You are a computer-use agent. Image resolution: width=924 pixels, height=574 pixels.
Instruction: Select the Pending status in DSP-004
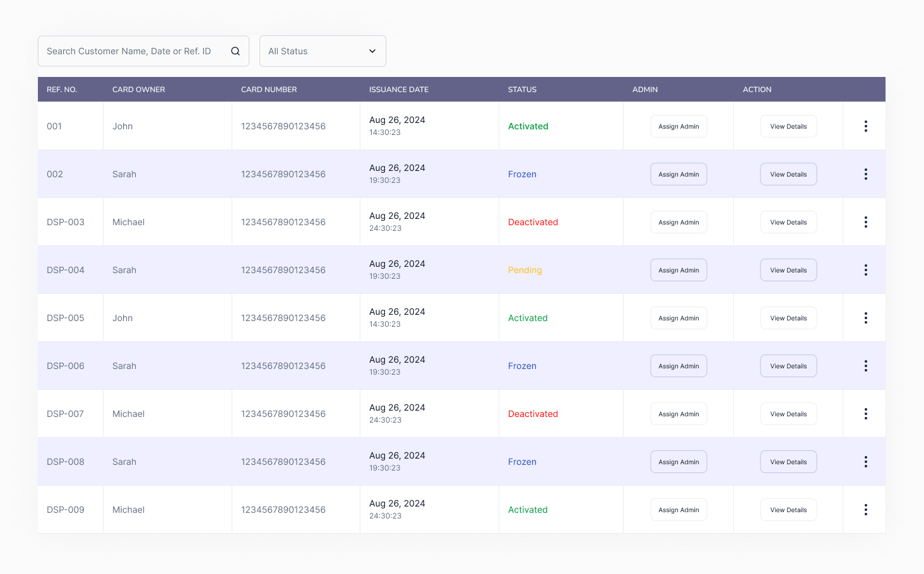point(525,270)
